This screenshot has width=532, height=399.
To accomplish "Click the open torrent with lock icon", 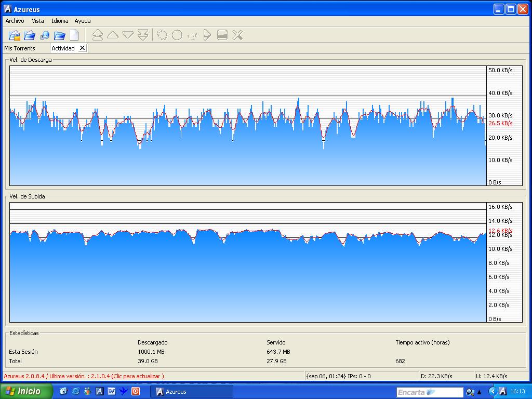I will coord(14,35).
